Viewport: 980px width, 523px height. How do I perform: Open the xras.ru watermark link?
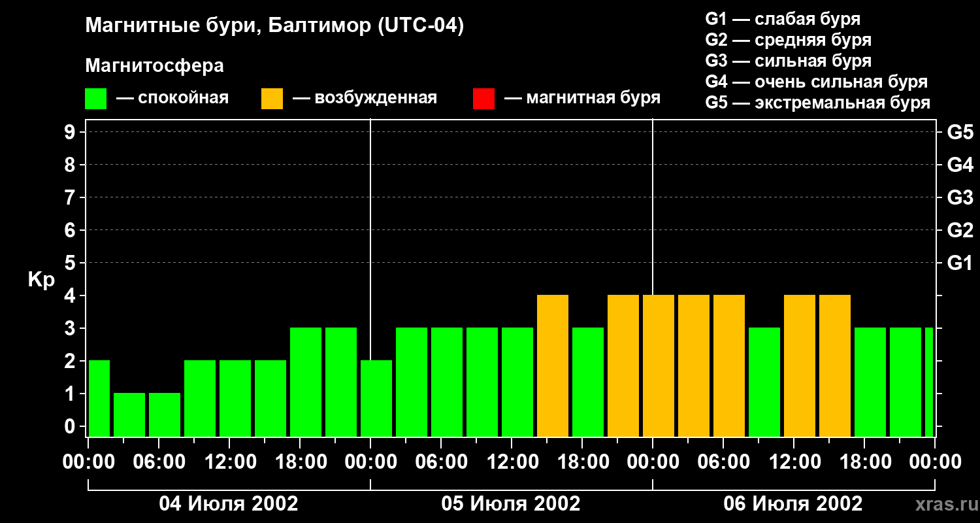tap(943, 504)
